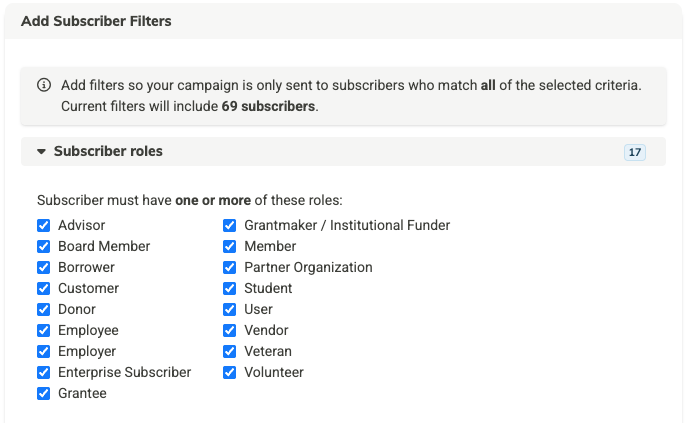
Task: Disable the Employer role filter
Action: click(44, 351)
